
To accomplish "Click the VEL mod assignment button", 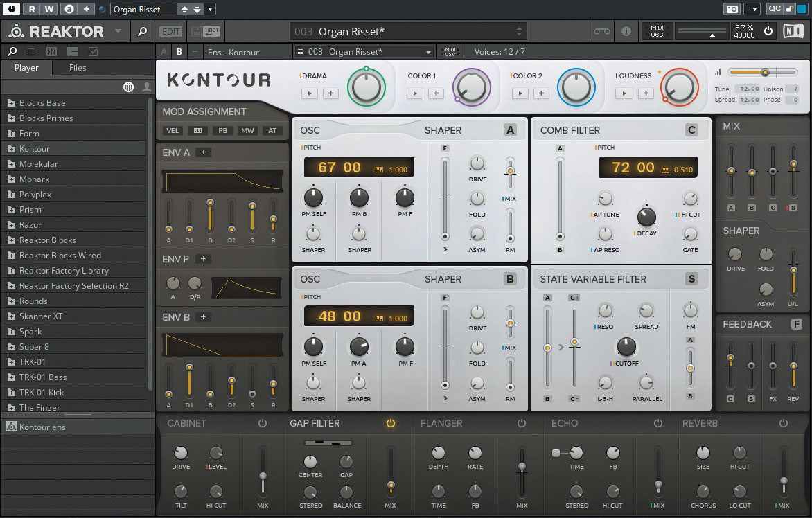I will [x=173, y=131].
